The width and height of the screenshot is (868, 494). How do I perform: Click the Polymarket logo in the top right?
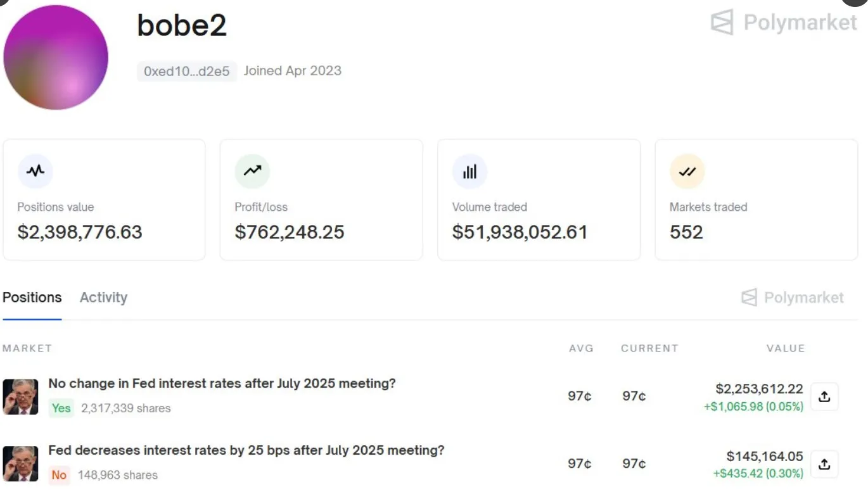(x=783, y=23)
